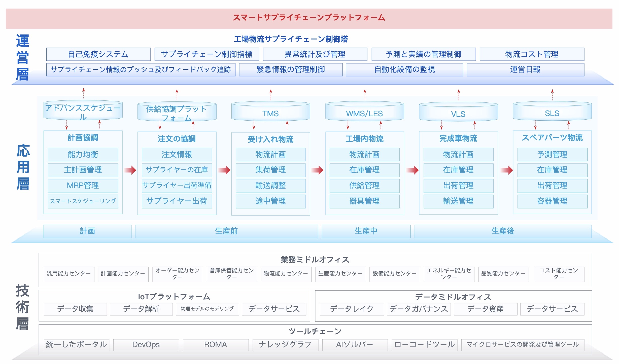
Task: Click 生産能力センター box
Action: pyautogui.click(x=340, y=274)
